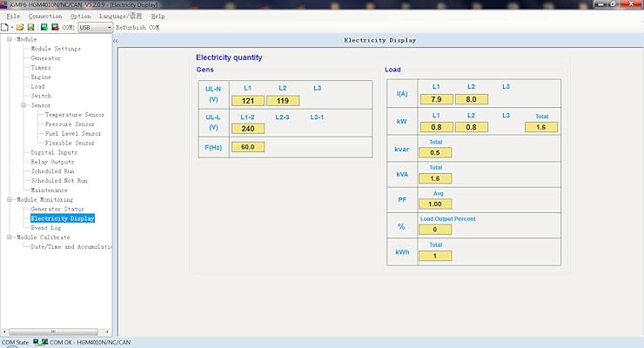Select Maintenance tree item
The width and height of the screenshot is (644, 348).
point(49,191)
